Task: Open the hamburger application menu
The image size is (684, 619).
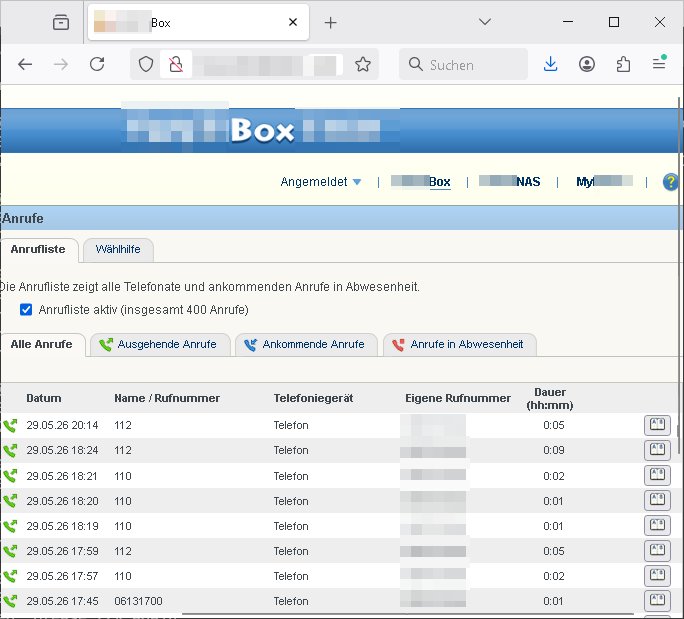Action: (659, 65)
